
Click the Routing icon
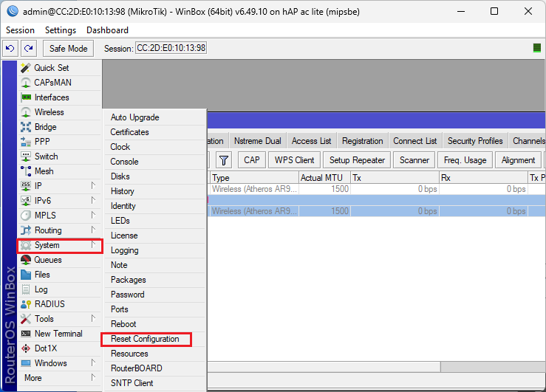click(26, 230)
